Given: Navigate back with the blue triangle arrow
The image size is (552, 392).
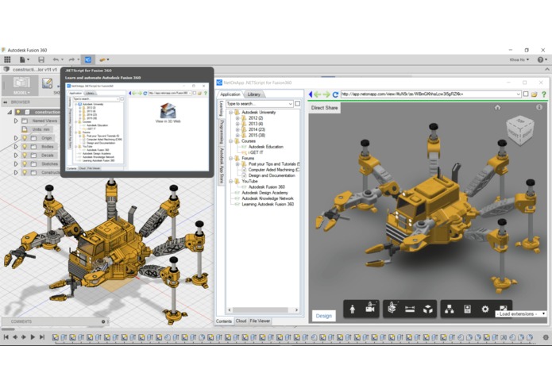Looking at the screenshot, I should [310, 94].
